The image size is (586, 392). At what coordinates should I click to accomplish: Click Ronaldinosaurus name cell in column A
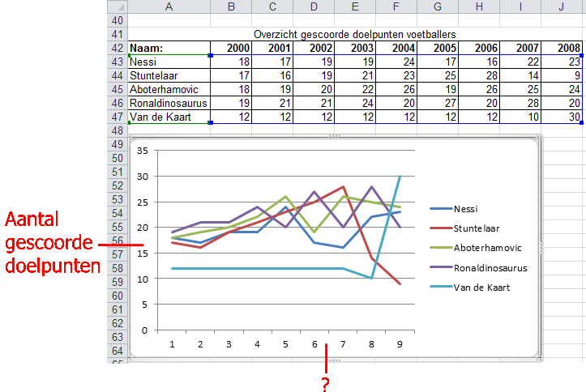click(169, 103)
